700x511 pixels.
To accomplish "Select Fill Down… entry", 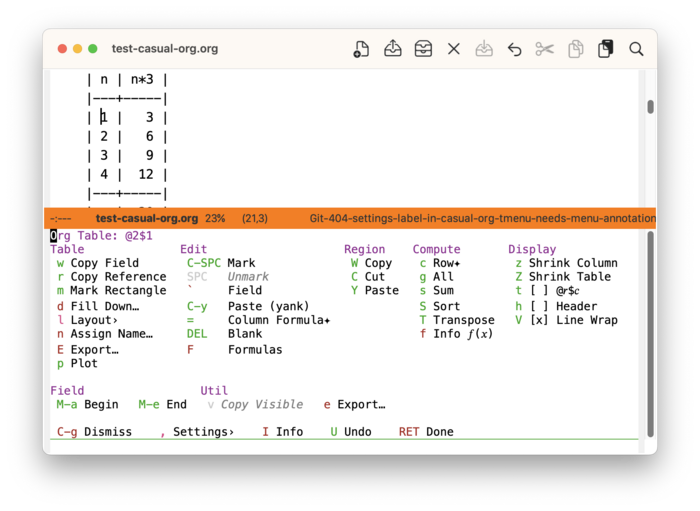I will tap(98, 306).
